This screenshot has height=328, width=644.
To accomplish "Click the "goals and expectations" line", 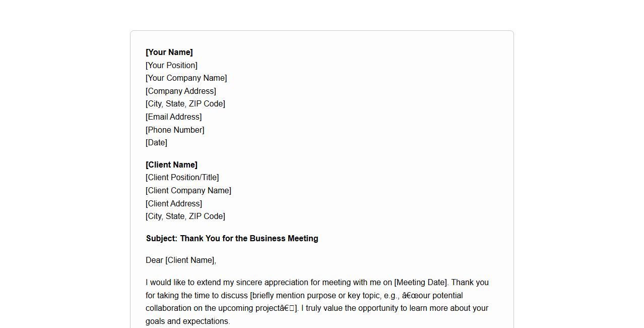I will click(x=187, y=321).
